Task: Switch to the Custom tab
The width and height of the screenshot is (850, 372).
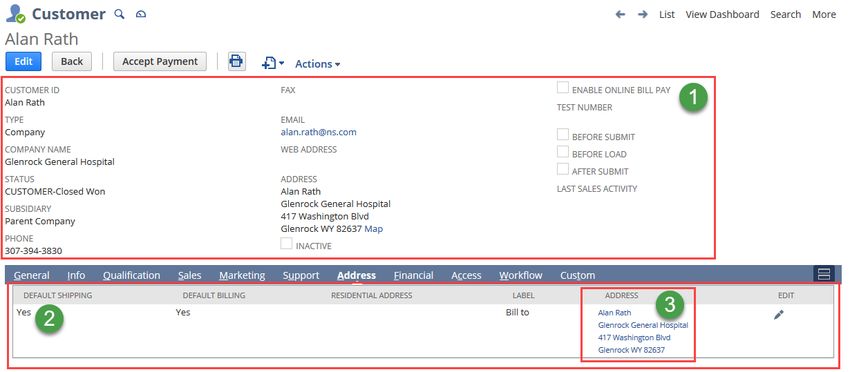Action: [x=577, y=275]
